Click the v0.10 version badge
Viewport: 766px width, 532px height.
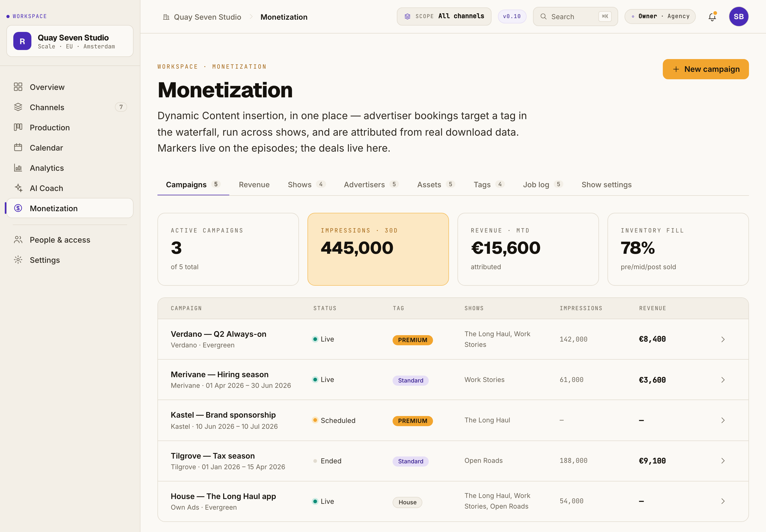tap(512, 16)
